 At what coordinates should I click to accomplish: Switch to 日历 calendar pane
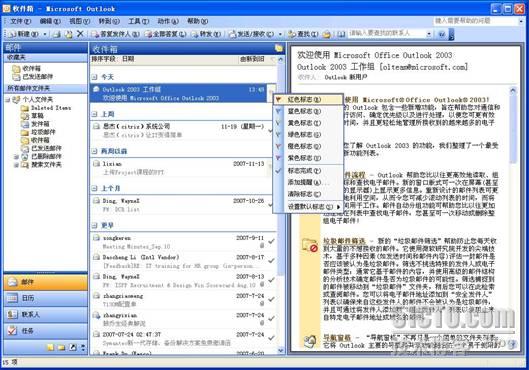click(x=45, y=298)
